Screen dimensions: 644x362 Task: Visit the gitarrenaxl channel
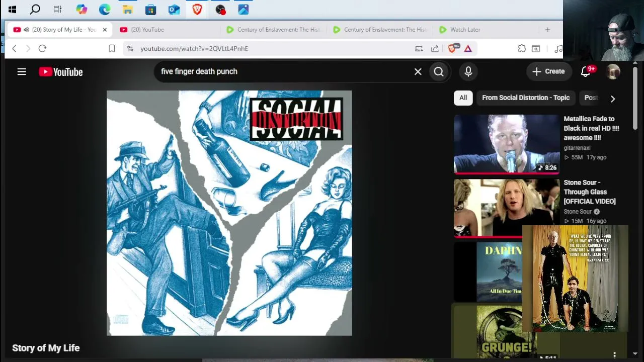coord(577,148)
